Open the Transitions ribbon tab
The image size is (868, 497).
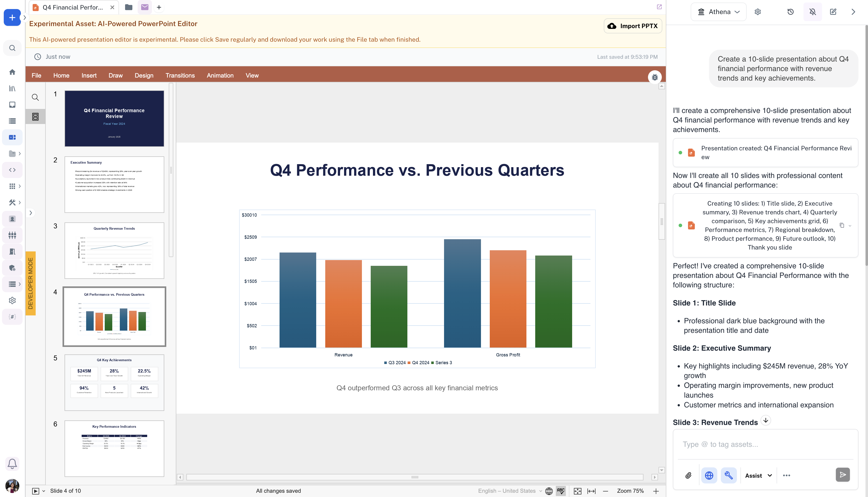click(x=180, y=76)
